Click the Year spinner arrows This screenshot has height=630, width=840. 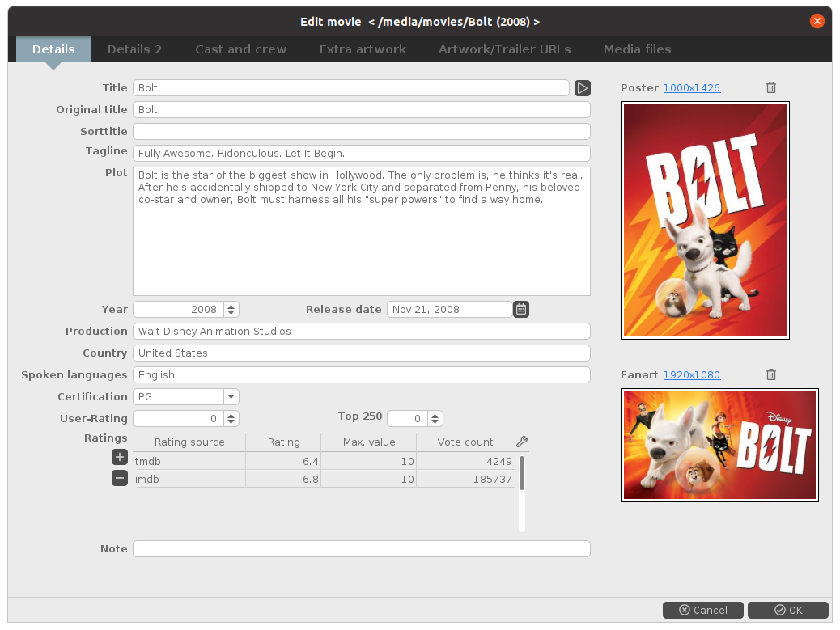pyautogui.click(x=231, y=309)
